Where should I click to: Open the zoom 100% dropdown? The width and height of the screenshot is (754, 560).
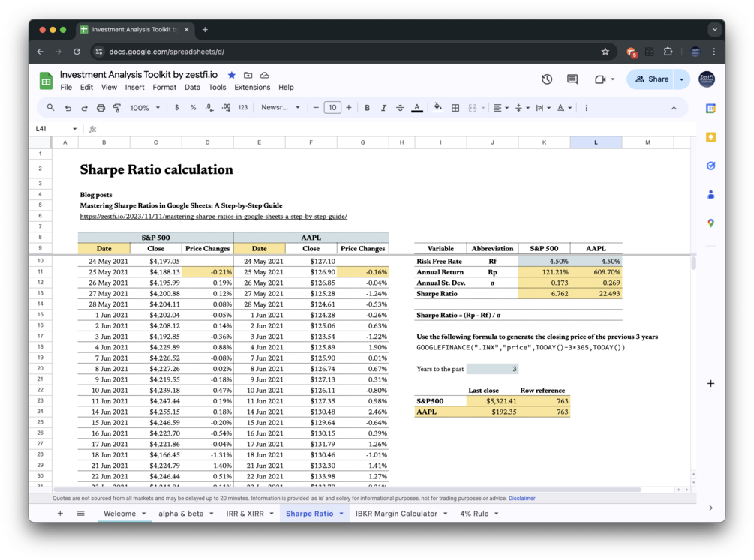tap(145, 108)
